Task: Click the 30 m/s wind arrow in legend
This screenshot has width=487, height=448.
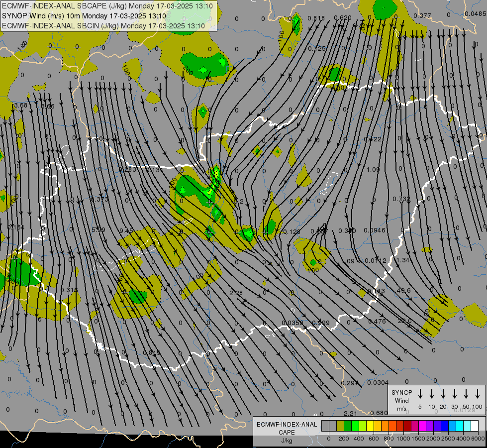Action: point(454,394)
